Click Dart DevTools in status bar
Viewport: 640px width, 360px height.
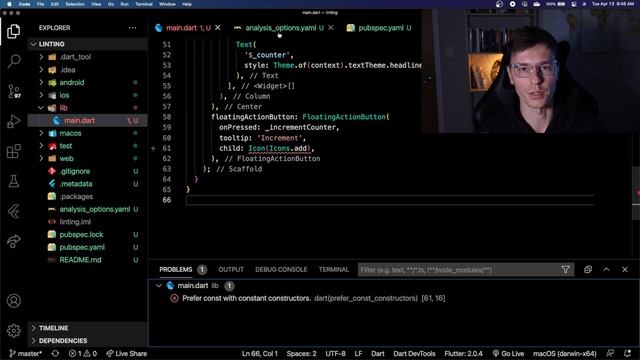point(414,353)
